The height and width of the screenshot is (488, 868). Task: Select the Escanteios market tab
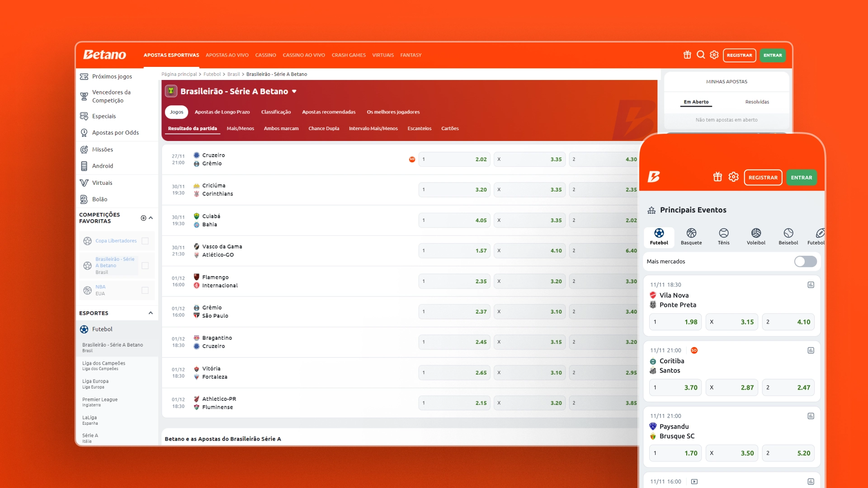[x=420, y=128]
